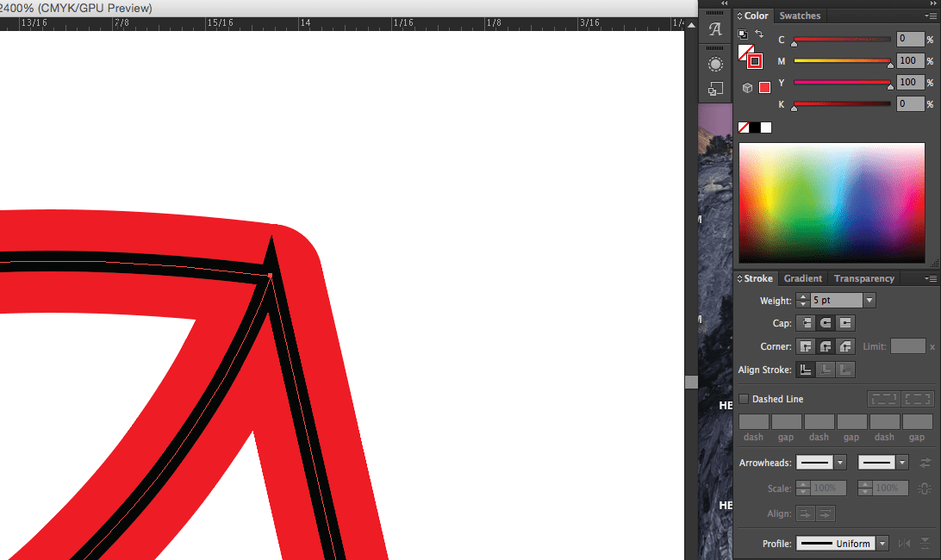Switch to the Gradient tab
Viewport: 941px width, 560px height.
(802, 278)
